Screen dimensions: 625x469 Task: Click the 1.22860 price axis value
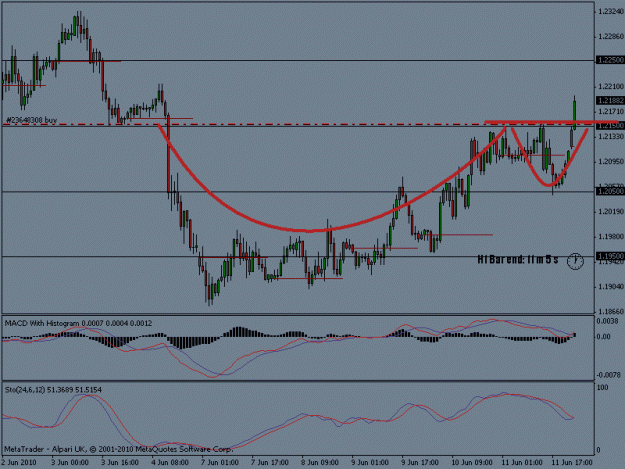coord(611,37)
